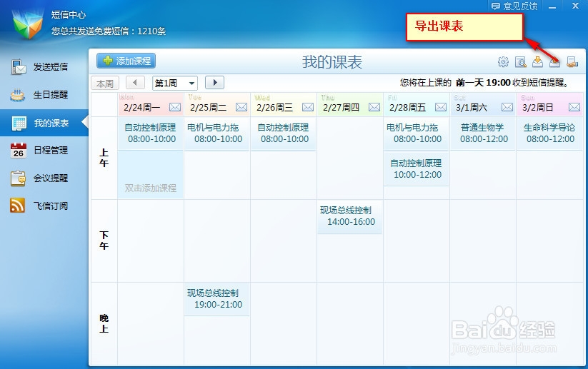Click the 2/28周五 column header
This screenshot has height=369, width=588.
(x=417, y=104)
